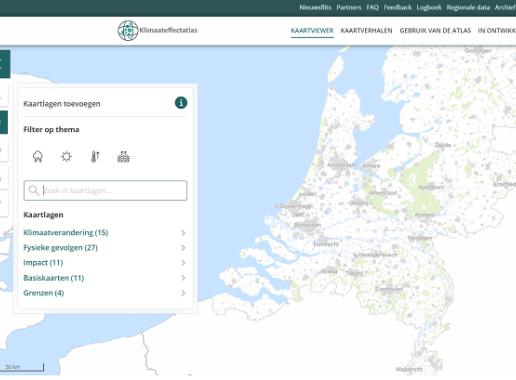The width and height of the screenshot is (516, 380).
Task: Expand the Klimaatverandering (15) chevron
Action: (183, 233)
